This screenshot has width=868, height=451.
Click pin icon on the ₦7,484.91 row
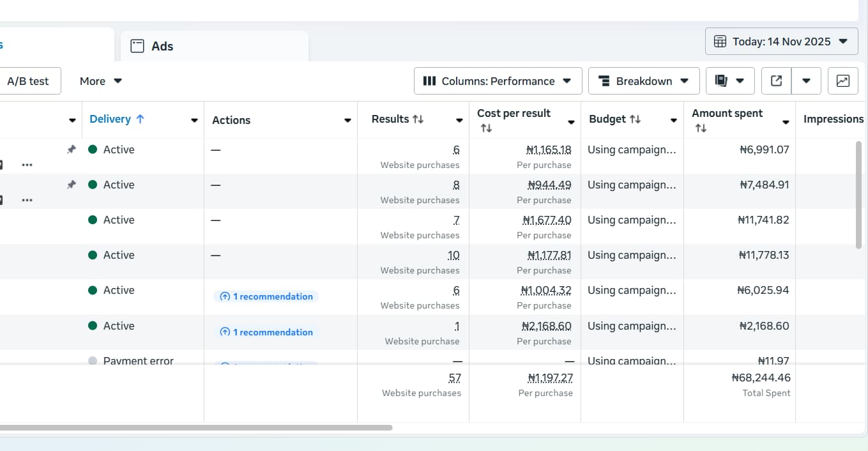pyautogui.click(x=72, y=185)
